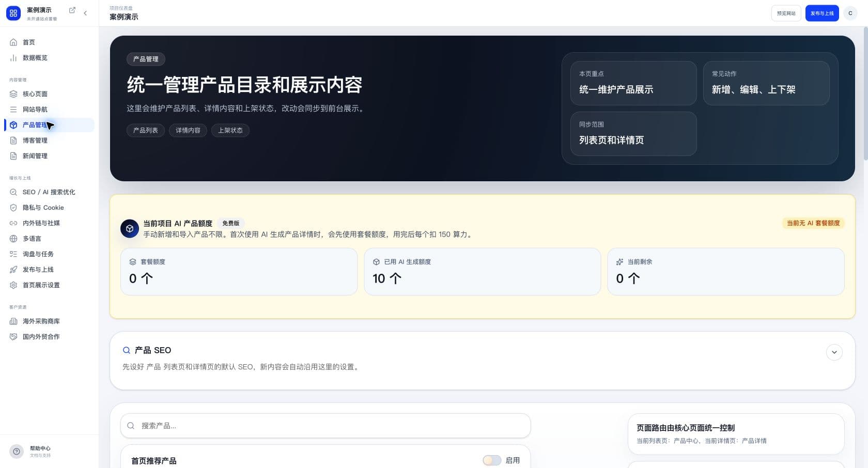The height and width of the screenshot is (468, 868).
Task: Click the 常见动作 banner card
Action: point(766,83)
